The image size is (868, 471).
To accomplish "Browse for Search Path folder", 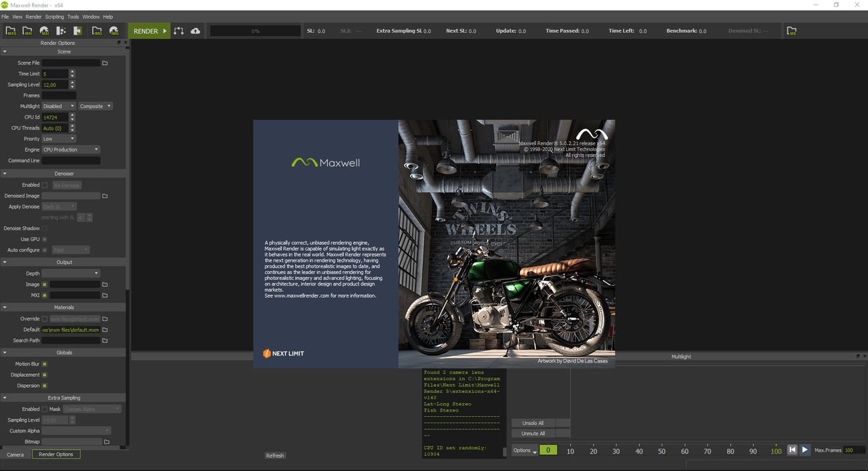I will pos(105,340).
